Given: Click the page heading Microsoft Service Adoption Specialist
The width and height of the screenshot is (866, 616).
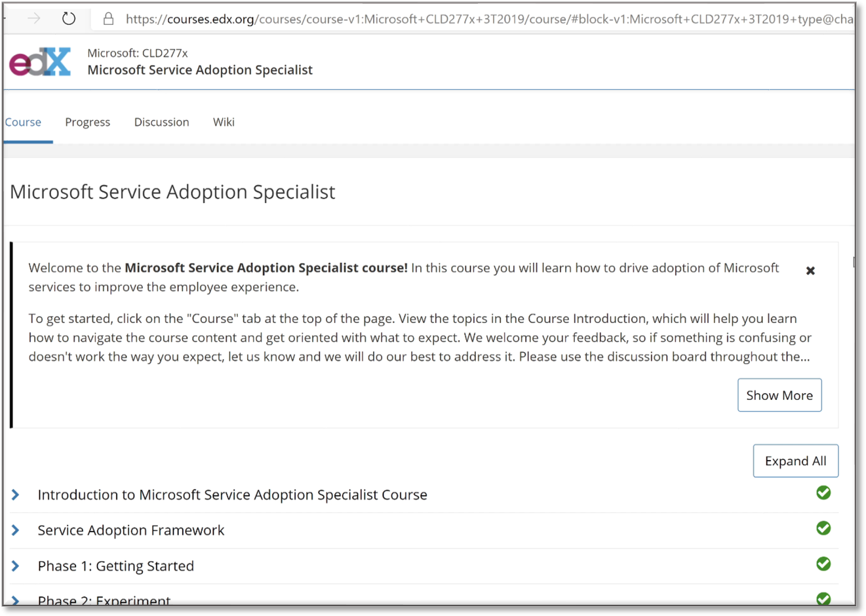Looking at the screenshot, I should (x=172, y=191).
